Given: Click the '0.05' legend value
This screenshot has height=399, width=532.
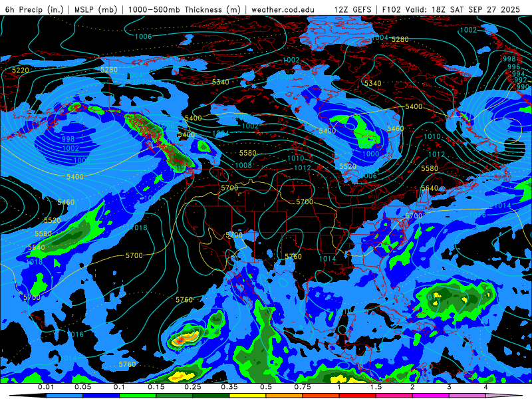Looking at the screenshot, I should coord(82,387).
